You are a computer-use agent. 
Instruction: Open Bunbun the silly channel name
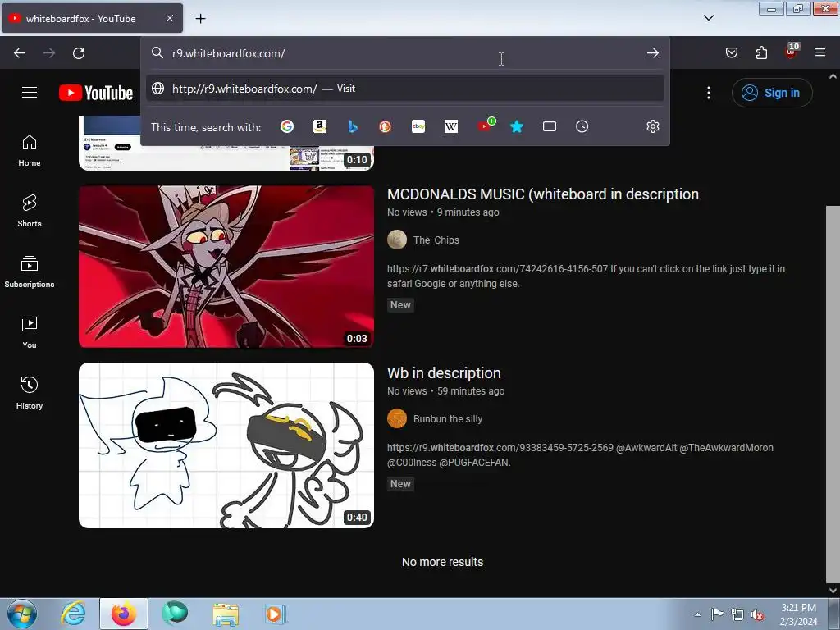[448, 419]
